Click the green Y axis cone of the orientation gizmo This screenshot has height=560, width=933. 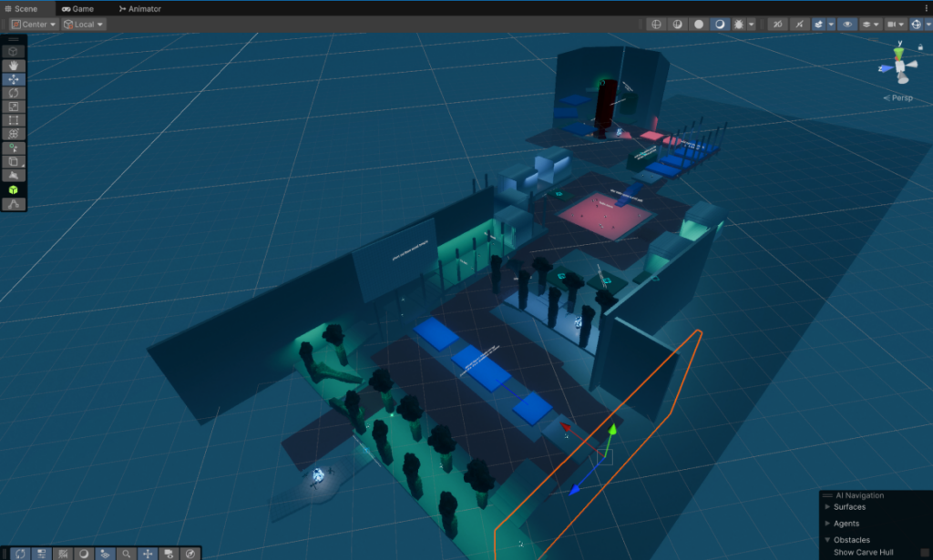[x=898, y=54]
